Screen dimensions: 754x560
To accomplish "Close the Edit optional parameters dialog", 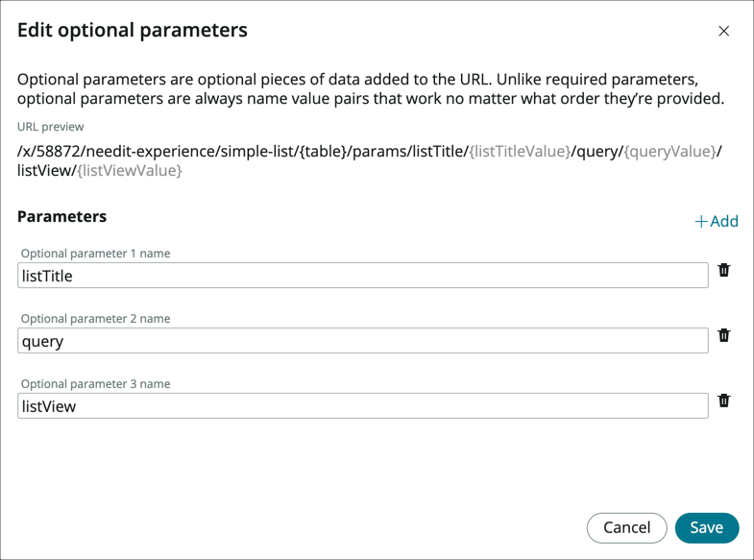I will [x=723, y=31].
